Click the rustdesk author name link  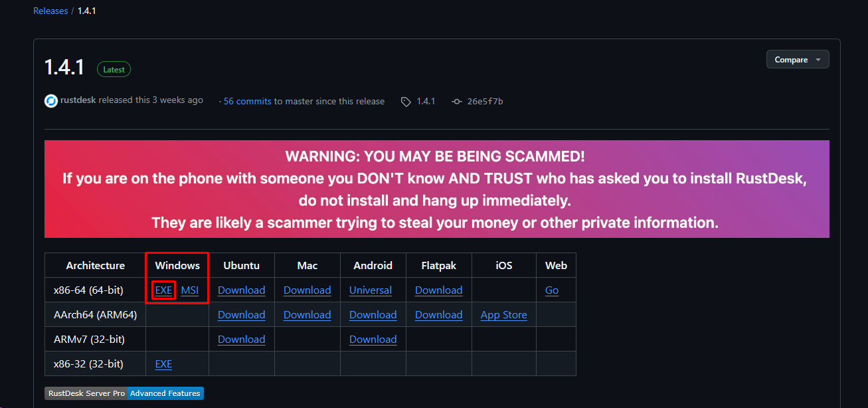(x=78, y=100)
